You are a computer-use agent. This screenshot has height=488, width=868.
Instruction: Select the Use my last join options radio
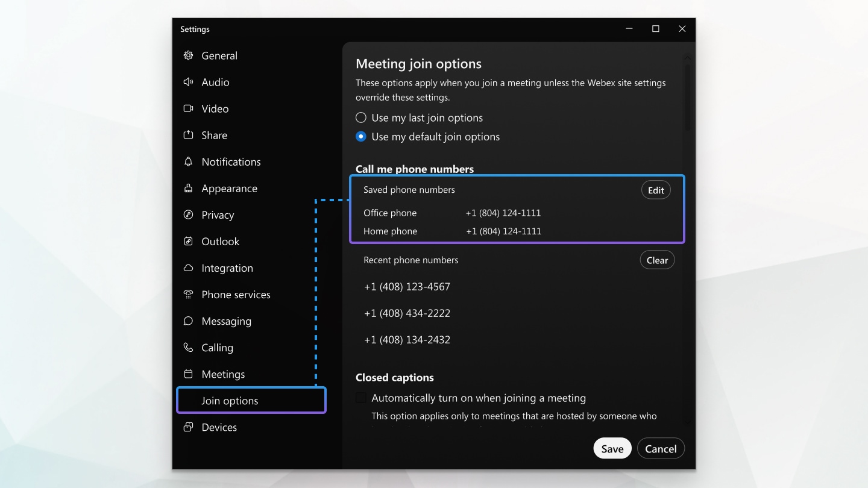(x=361, y=117)
